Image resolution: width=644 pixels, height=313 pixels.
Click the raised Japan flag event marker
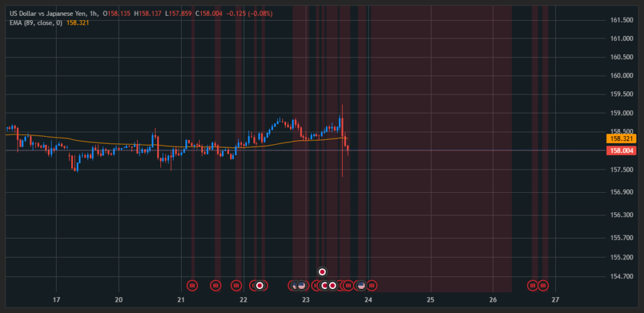[x=323, y=272]
